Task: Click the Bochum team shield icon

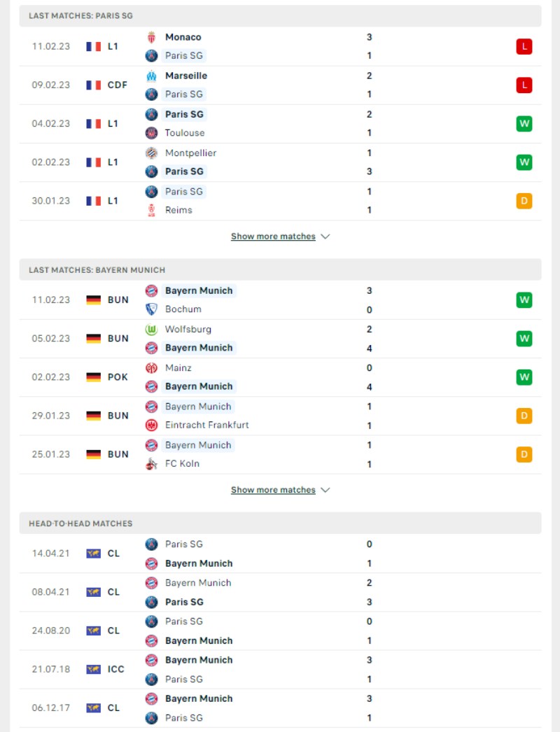Action: pos(151,309)
